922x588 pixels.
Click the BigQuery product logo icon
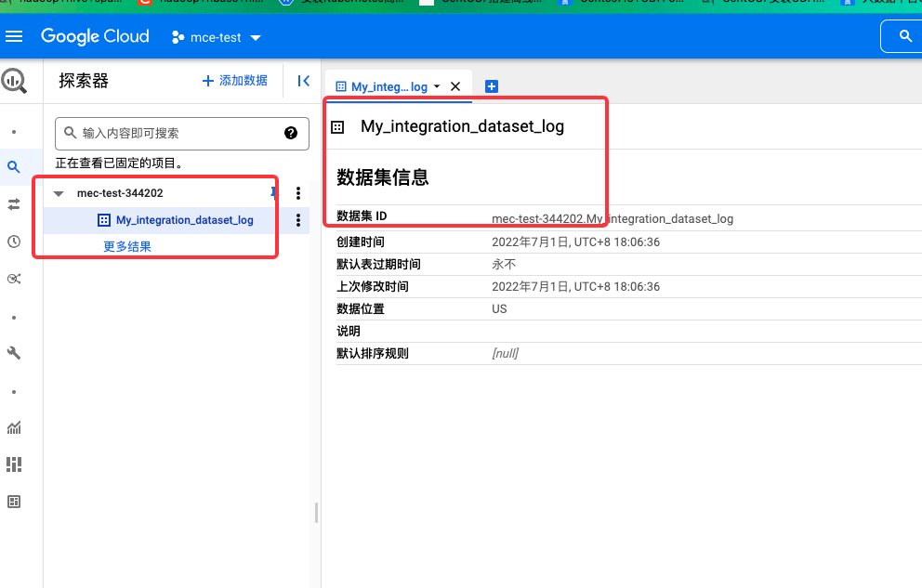coord(14,81)
